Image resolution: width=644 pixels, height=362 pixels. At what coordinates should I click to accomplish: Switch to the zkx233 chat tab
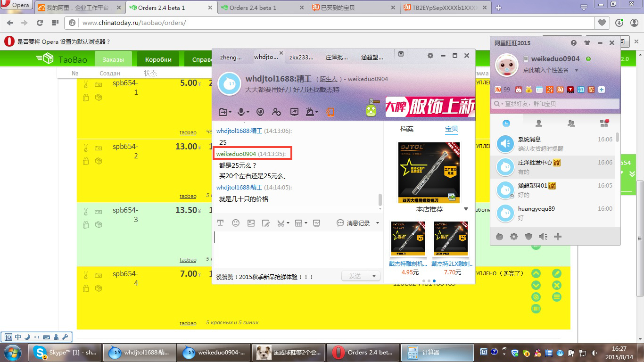pyautogui.click(x=301, y=57)
